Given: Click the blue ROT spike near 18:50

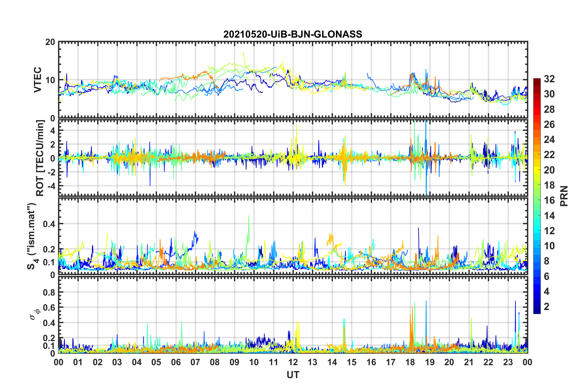Looking at the screenshot, I should (x=426, y=157).
